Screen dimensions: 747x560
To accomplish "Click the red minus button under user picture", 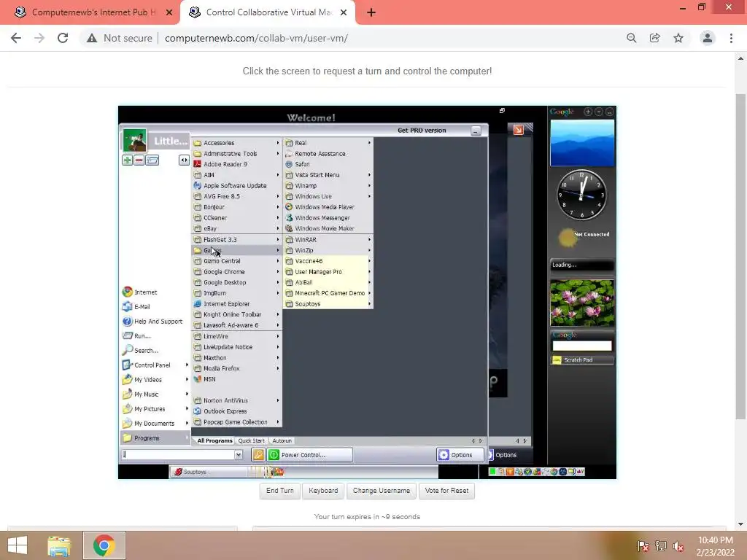I will pos(139,160).
